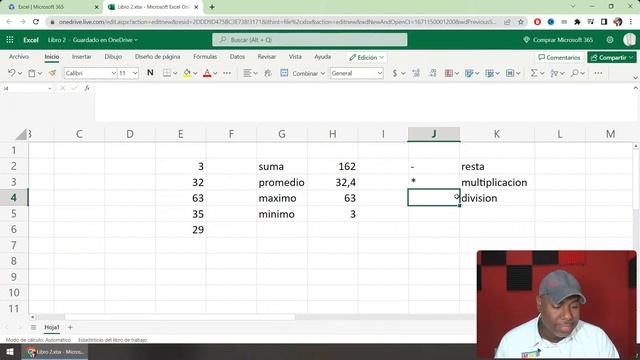Click the Libro 2 file name
Image resolution: width=640 pixels, height=360 pixels.
coord(57,40)
